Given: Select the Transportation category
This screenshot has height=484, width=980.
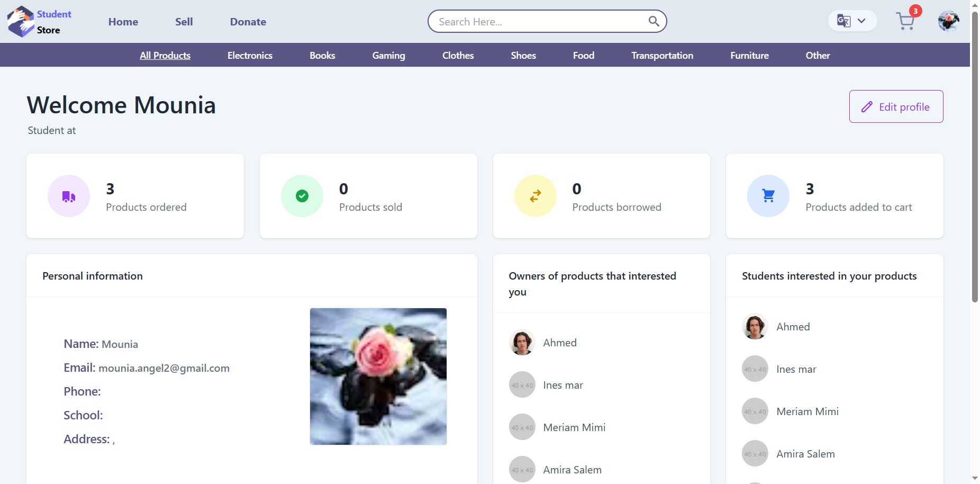Looking at the screenshot, I should [x=662, y=55].
